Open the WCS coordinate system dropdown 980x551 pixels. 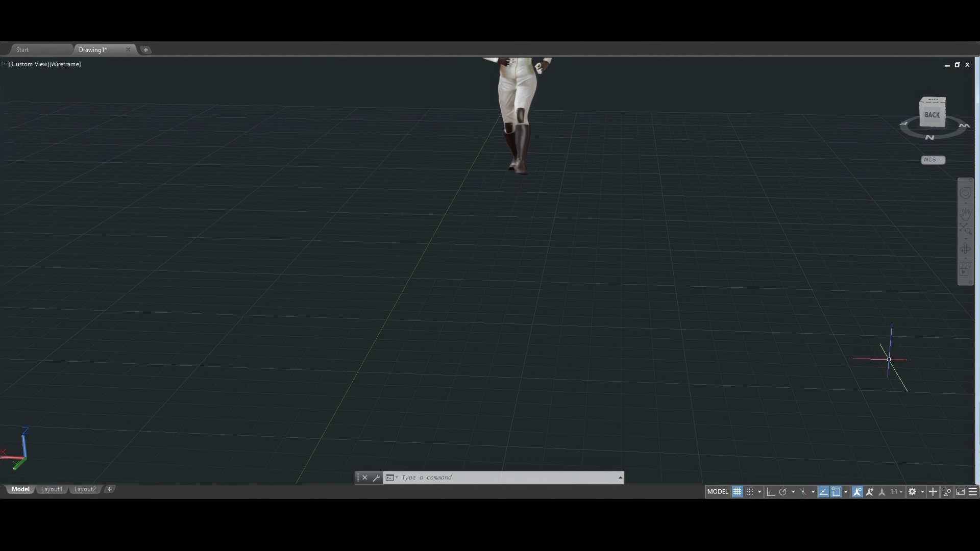pos(933,160)
